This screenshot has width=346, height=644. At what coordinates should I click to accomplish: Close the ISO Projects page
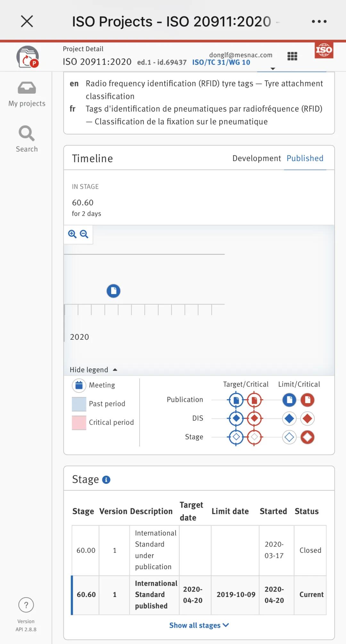point(27,21)
